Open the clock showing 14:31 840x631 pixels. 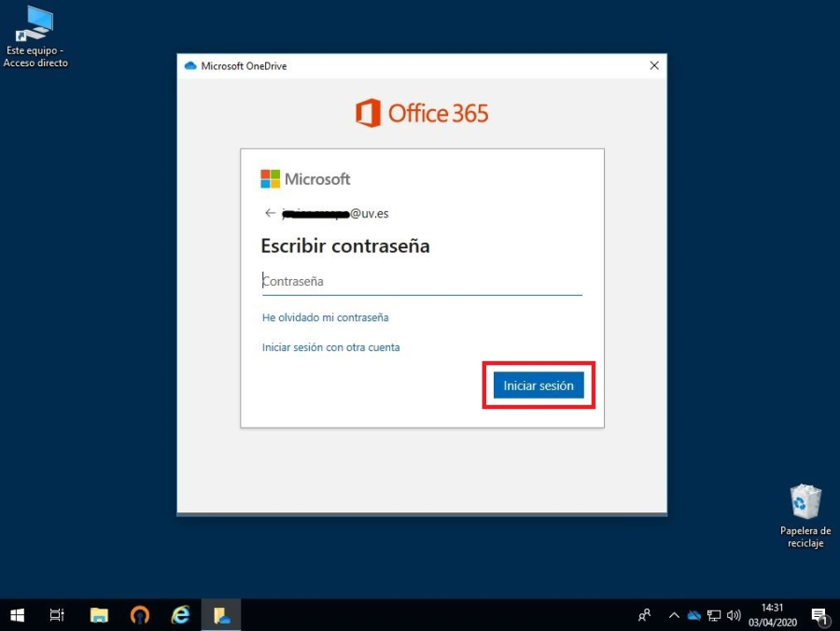pos(773,615)
